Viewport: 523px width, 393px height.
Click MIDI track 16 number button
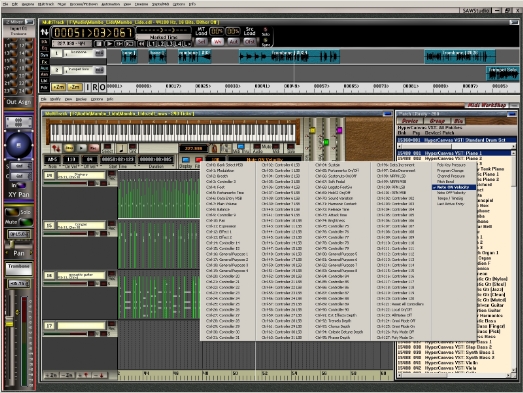tap(49, 276)
